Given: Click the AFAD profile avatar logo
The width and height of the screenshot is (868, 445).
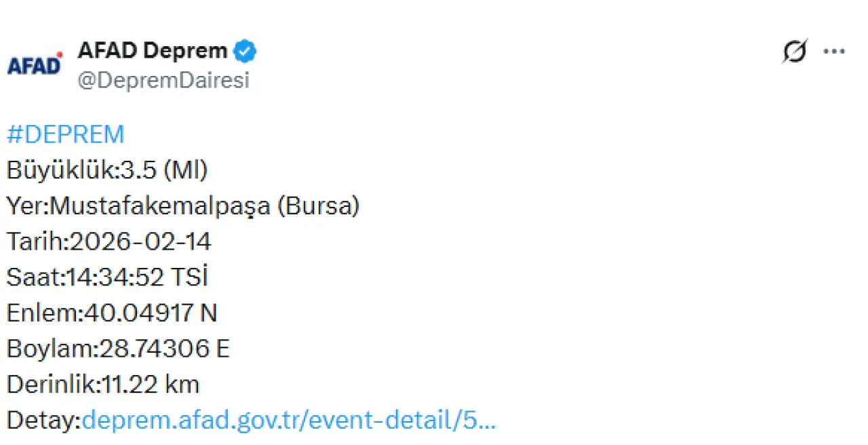Looking at the screenshot, I should click(35, 64).
